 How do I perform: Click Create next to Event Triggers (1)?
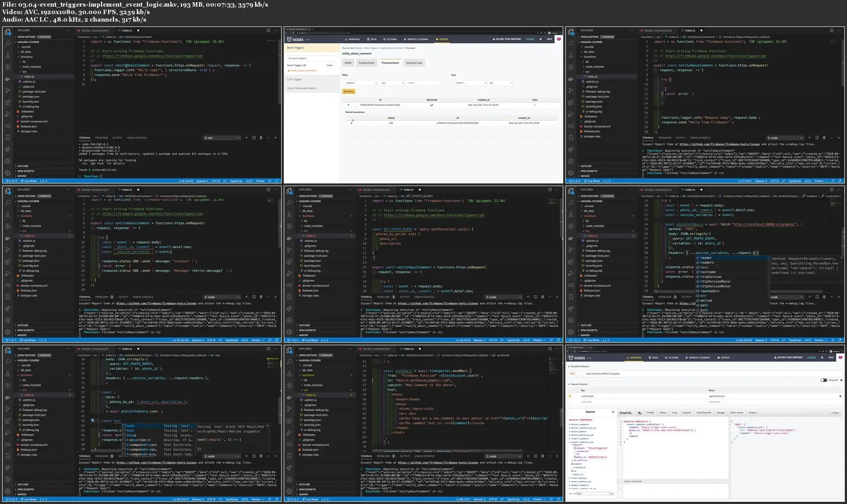(329, 65)
